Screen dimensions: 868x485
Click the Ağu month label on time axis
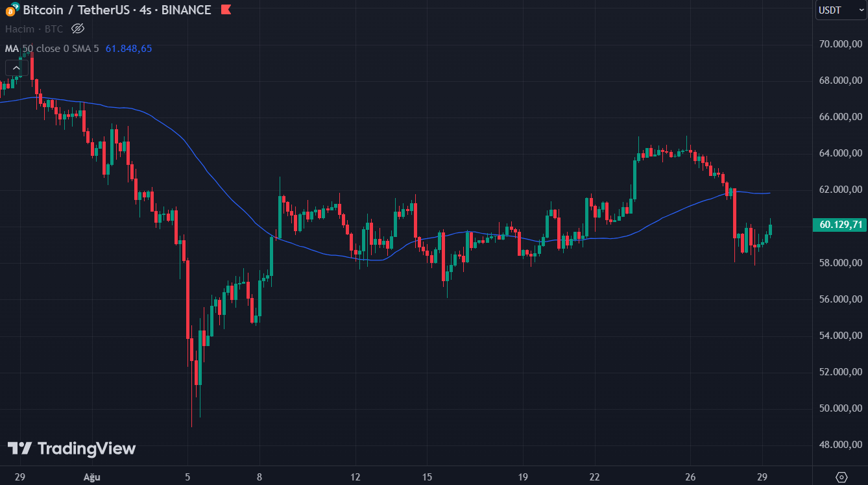[x=91, y=477]
